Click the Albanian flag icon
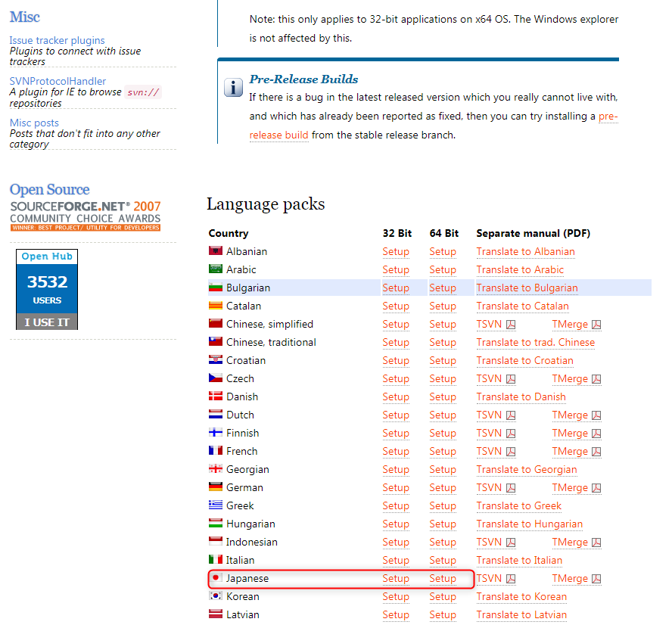672x625 pixels. point(215,250)
